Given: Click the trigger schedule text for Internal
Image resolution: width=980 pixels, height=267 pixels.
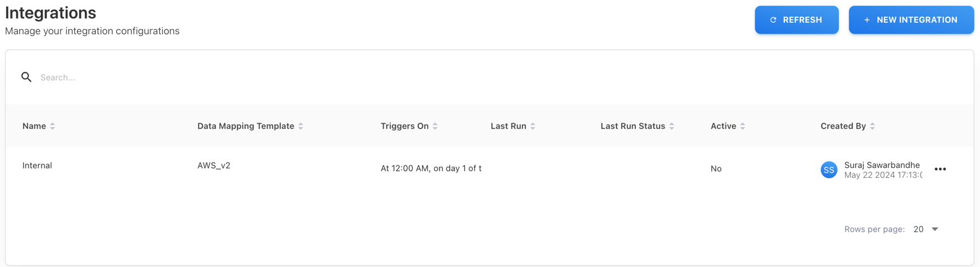Looking at the screenshot, I should click(431, 169).
